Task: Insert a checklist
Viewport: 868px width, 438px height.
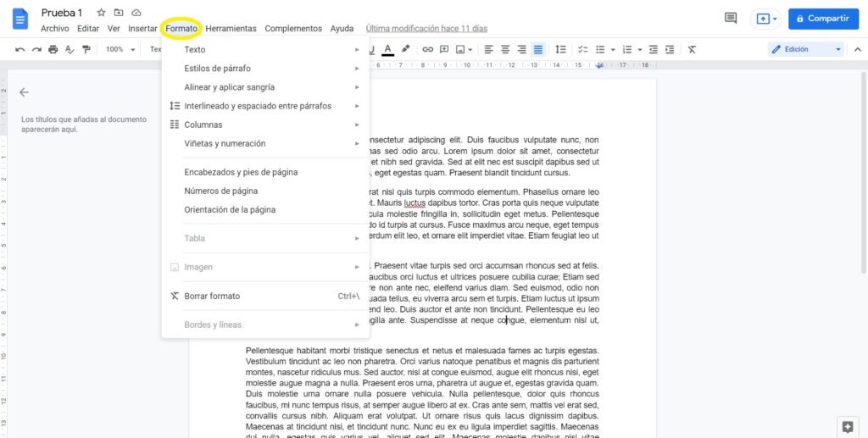Action: 583,49
